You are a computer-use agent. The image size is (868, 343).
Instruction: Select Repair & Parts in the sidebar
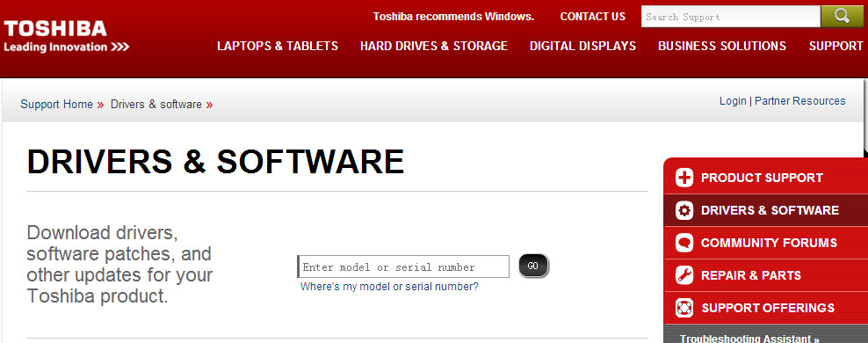765,275
